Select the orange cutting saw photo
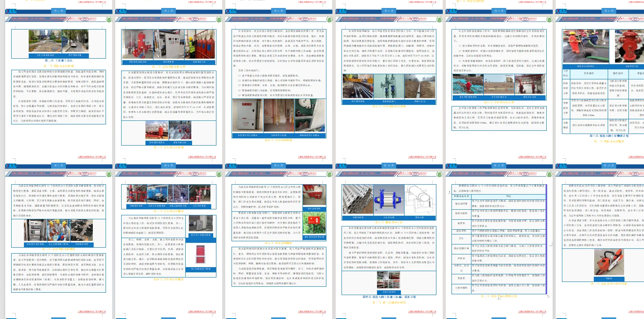The height and width of the screenshot is (319, 644). 609,262
